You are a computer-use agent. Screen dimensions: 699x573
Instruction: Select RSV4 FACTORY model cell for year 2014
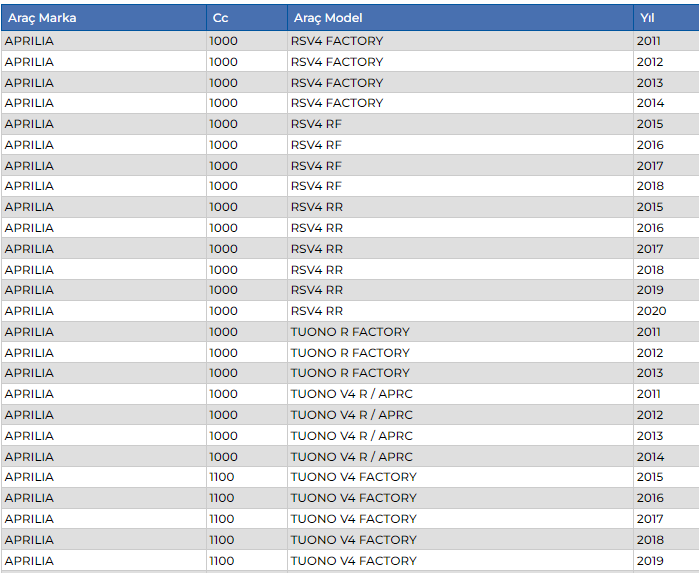tap(336, 103)
